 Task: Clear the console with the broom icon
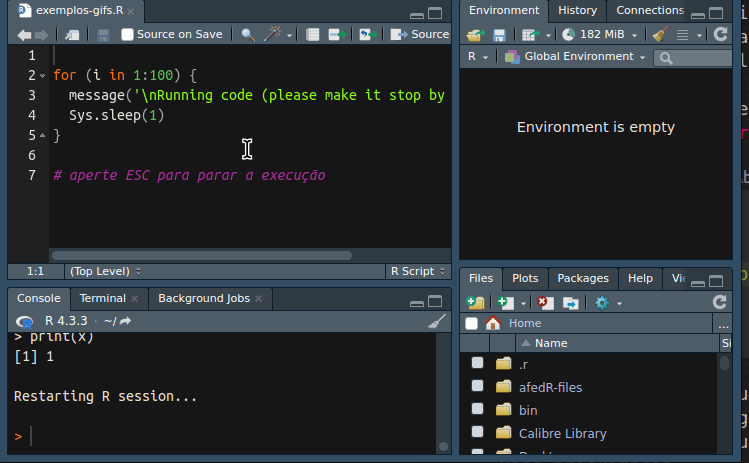436,321
